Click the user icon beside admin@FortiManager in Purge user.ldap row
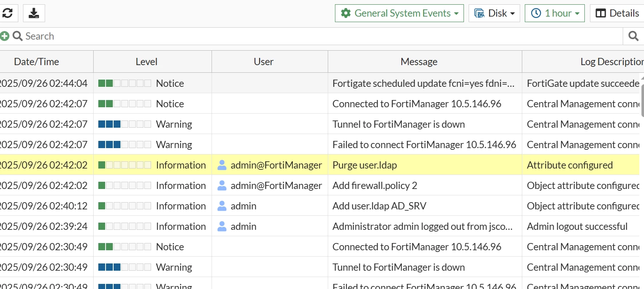The width and height of the screenshot is (644, 289). pyautogui.click(x=222, y=165)
